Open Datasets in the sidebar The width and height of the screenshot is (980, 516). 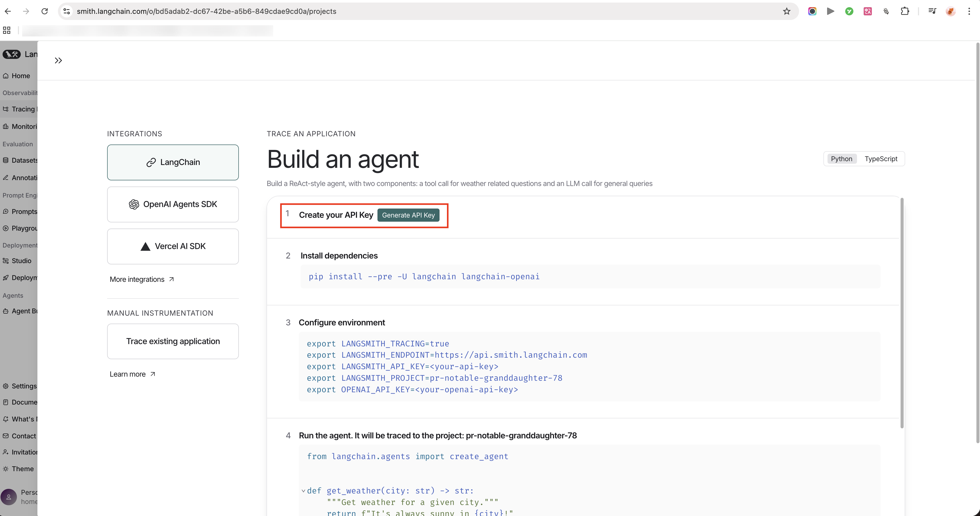coord(19,160)
